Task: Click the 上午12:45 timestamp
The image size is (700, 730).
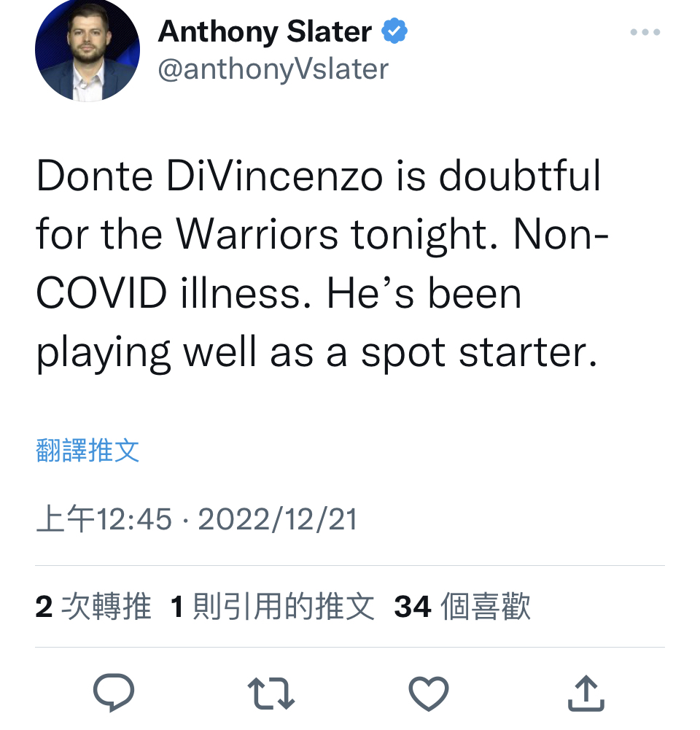Action: [104, 519]
